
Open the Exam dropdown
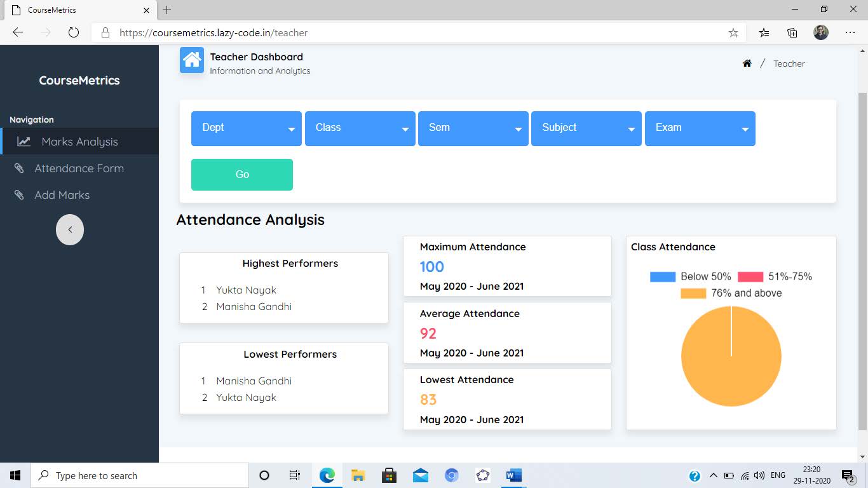(700, 128)
